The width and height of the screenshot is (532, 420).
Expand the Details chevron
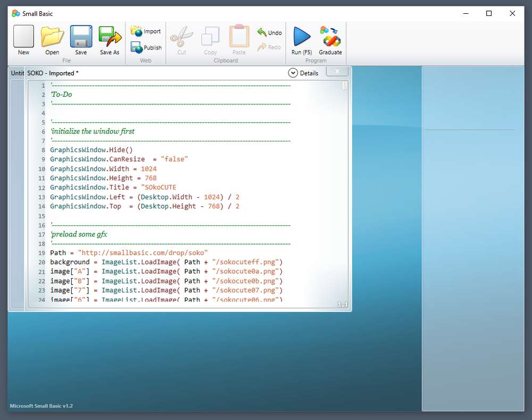(293, 73)
